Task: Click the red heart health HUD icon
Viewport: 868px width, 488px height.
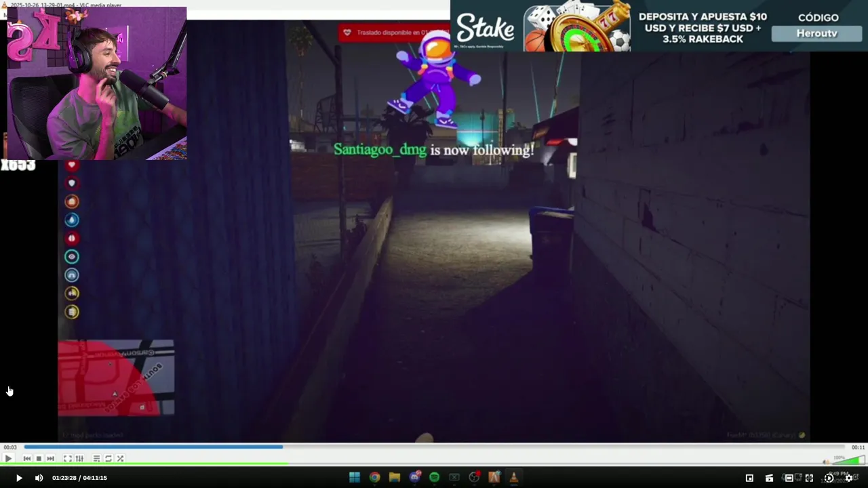Action: tap(72, 165)
